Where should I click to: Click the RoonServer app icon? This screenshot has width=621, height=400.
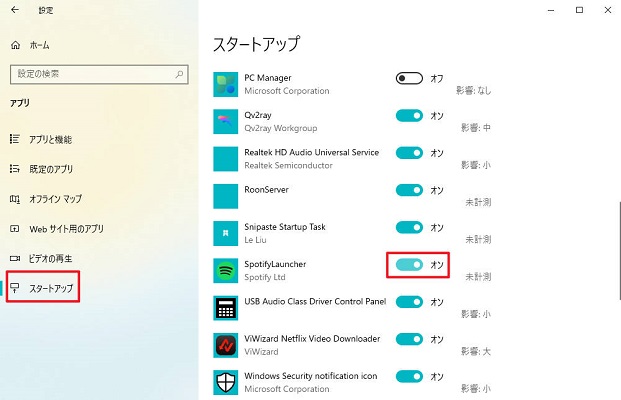pos(225,196)
